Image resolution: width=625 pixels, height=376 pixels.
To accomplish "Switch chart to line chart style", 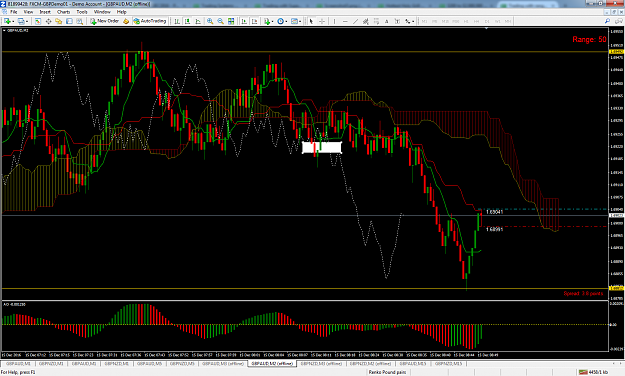I will click(198, 21).
